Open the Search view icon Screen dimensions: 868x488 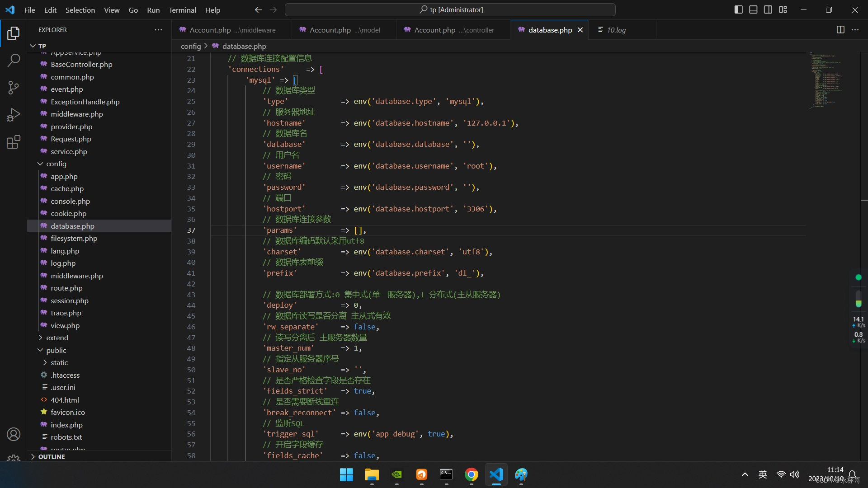tap(14, 60)
